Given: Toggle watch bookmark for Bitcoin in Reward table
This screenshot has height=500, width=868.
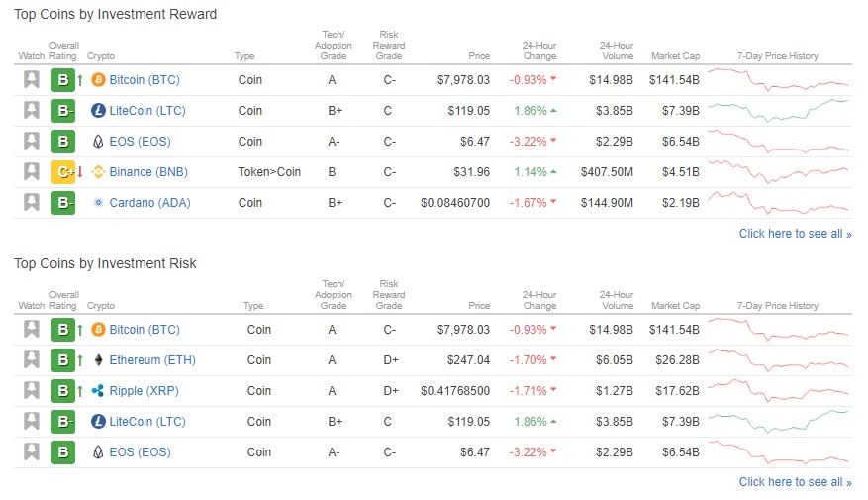Looking at the screenshot, I should (x=32, y=80).
